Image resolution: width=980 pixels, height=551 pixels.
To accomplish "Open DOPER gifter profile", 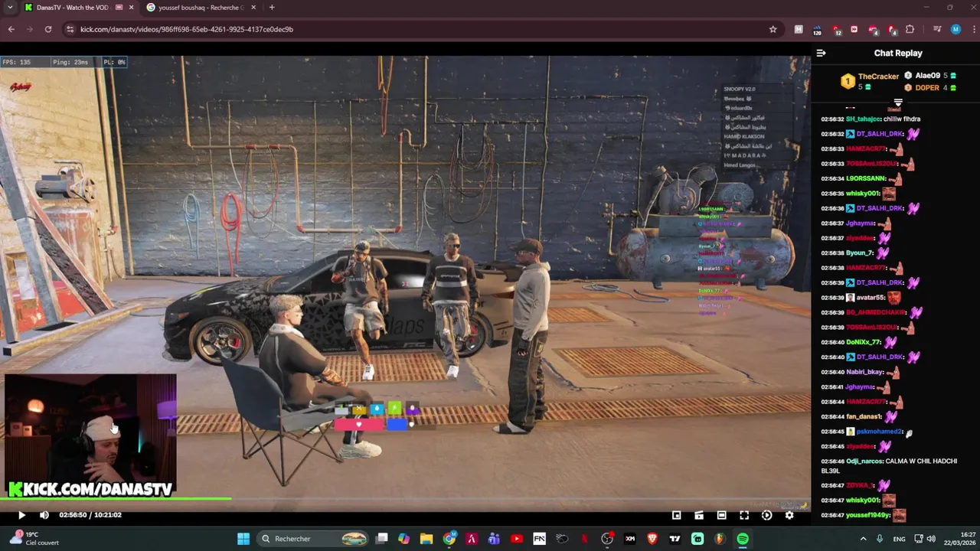I will tap(926, 88).
